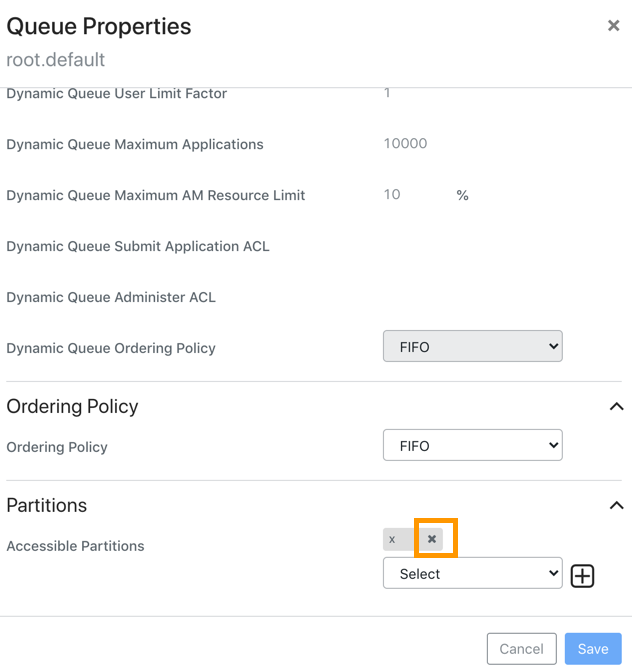
Task: Click the add partition plus icon
Action: tap(582, 576)
